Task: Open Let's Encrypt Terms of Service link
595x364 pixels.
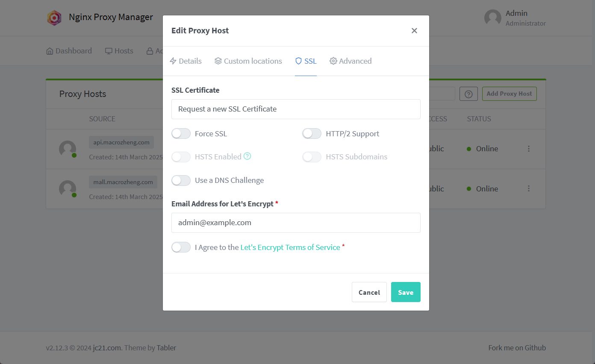Action: (x=290, y=247)
